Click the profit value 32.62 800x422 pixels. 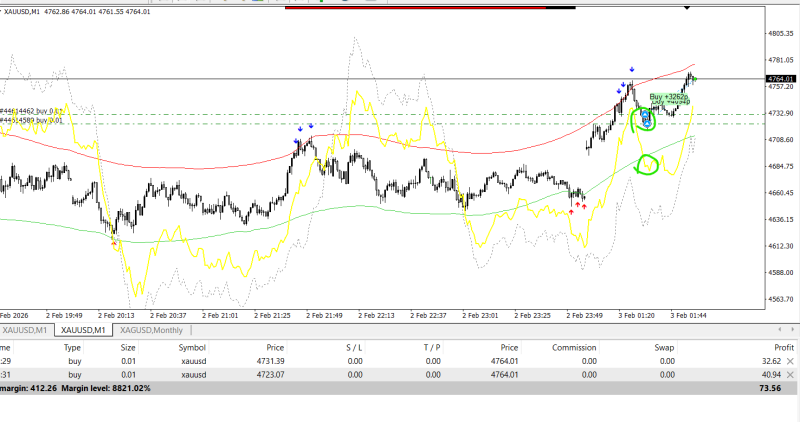(x=771, y=361)
